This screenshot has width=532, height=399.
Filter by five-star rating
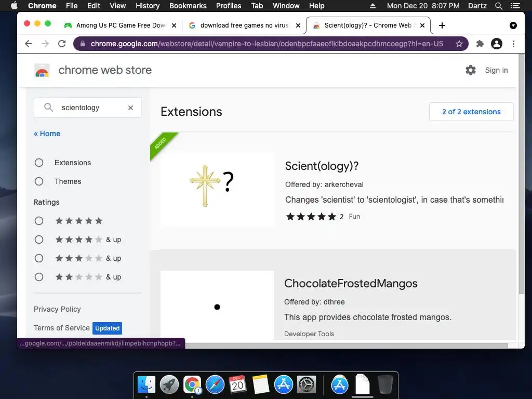click(x=39, y=221)
